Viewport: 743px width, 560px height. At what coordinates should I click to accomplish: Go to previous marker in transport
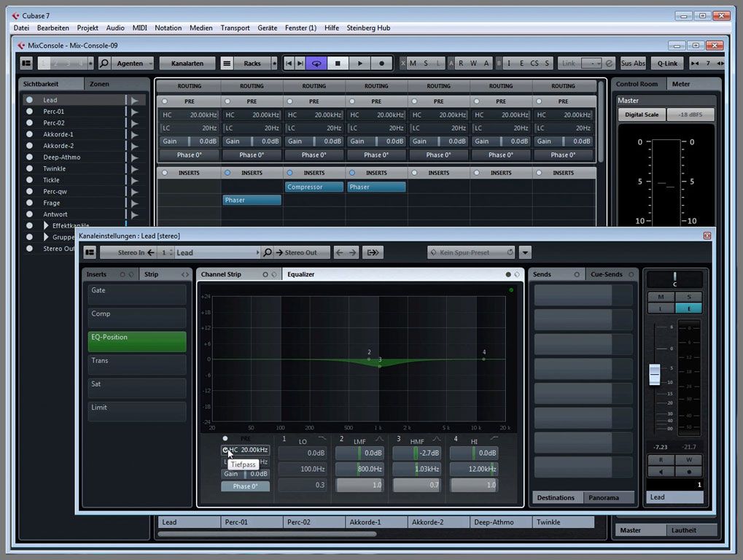point(289,63)
